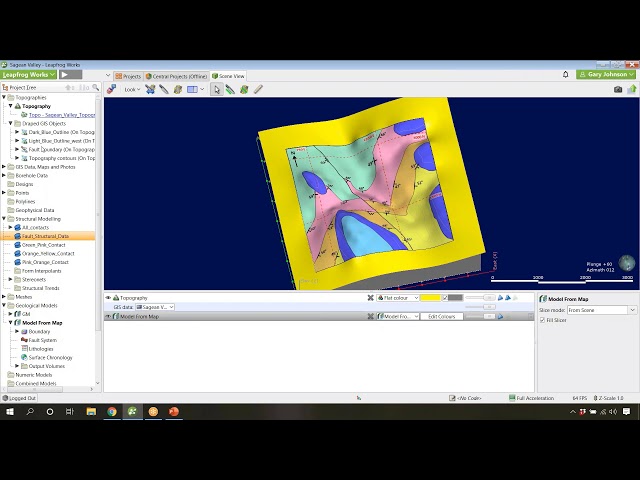Click the project tree search magnifier
Viewport: 640px width, 480px height.
point(96,87)
